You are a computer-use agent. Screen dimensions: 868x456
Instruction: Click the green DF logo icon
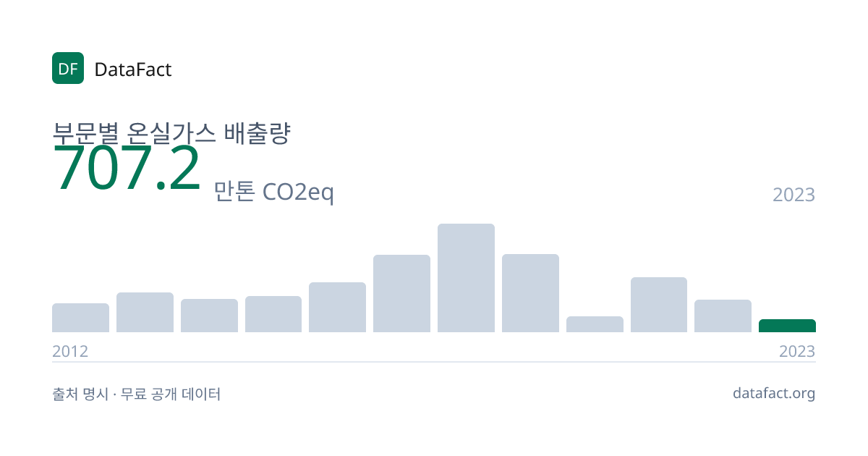(68, 68)
